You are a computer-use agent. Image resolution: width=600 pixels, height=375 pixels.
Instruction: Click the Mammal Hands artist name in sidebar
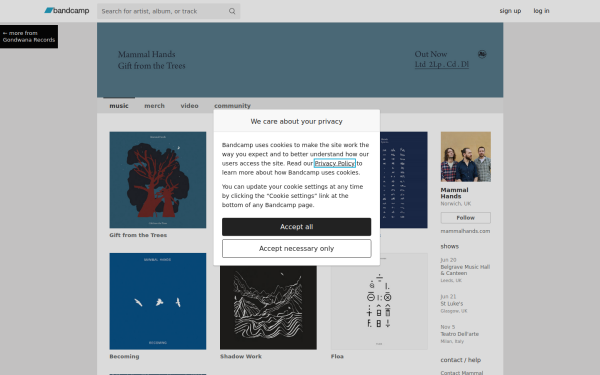454,193
